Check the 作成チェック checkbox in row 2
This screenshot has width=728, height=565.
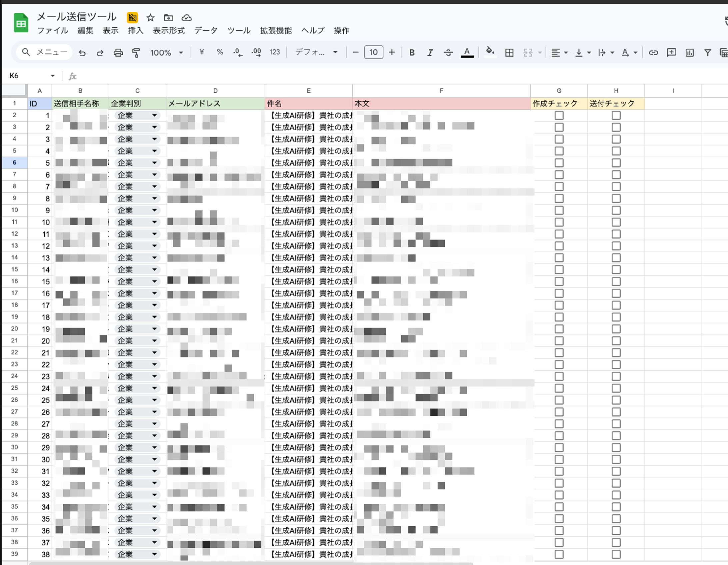tap(559, 115)
